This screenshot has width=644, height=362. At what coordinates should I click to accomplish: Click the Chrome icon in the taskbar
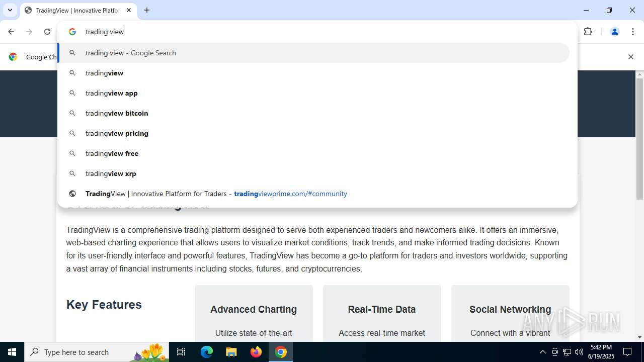tap(281, 352)
